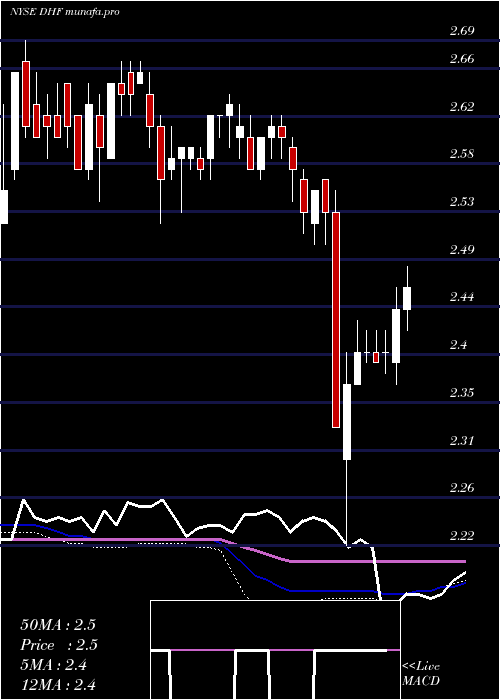
Task: Click the 2.44 price axis label
Action: [462, 297]
